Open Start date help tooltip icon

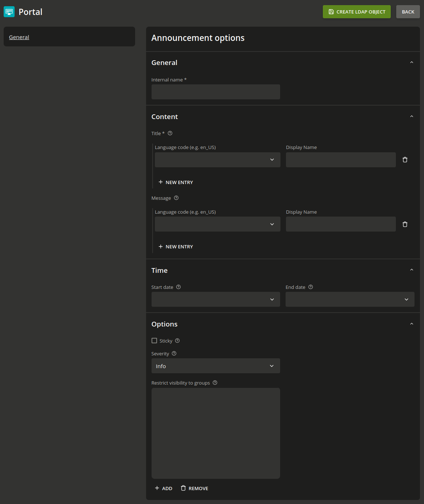[178, 287]
